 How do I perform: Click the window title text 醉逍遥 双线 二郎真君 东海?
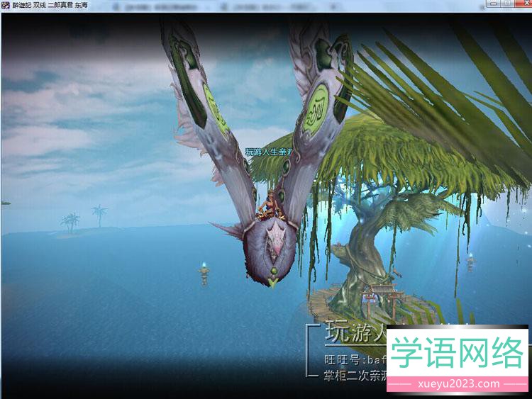pos(50,6)
